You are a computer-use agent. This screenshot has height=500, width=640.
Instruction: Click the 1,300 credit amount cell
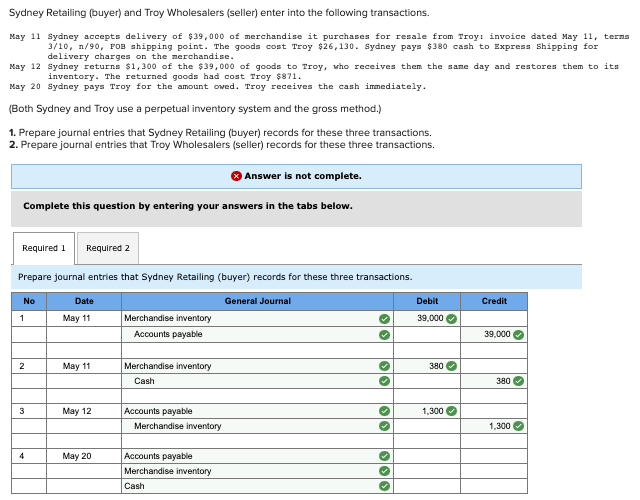[494, 426]
